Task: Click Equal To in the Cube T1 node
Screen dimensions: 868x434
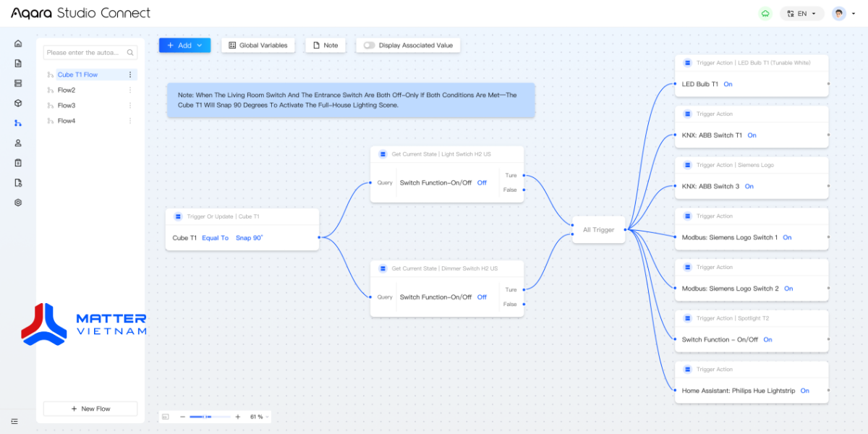Action: pos(215,237)
